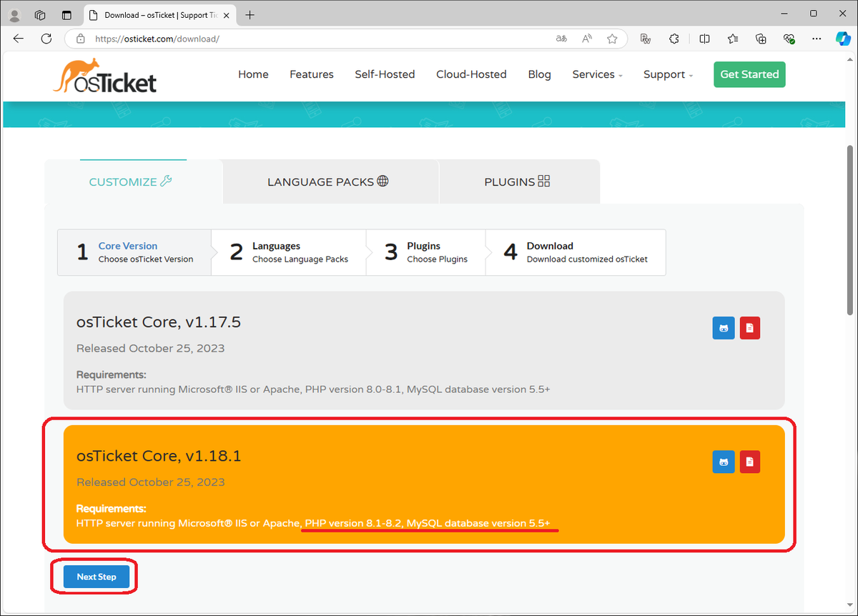Click the Next Step button
The image size is (858, 616).
95,577
